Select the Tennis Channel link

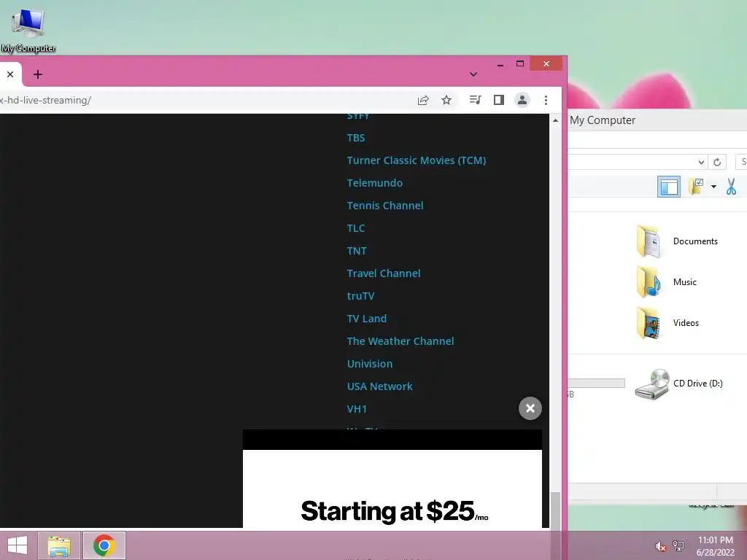[x=385, y=206]
